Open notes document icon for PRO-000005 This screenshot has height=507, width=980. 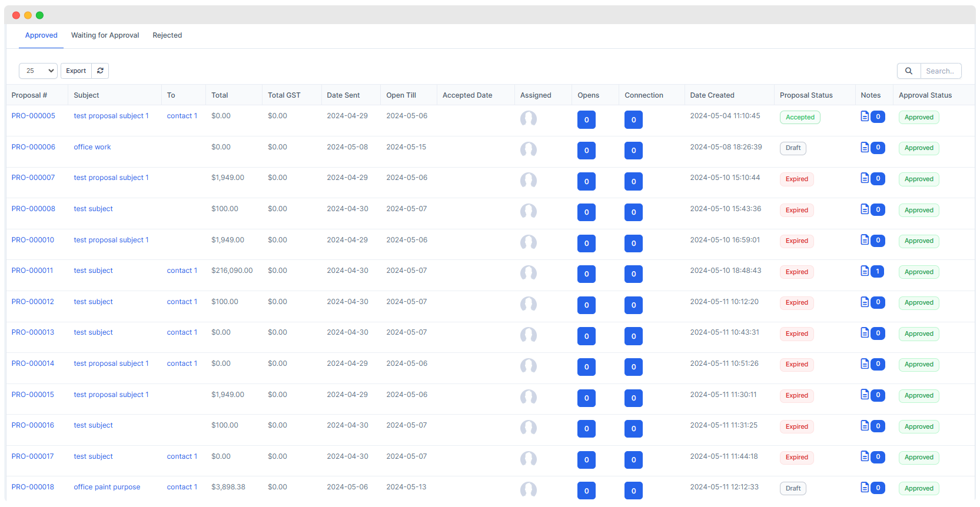point(865,116)
